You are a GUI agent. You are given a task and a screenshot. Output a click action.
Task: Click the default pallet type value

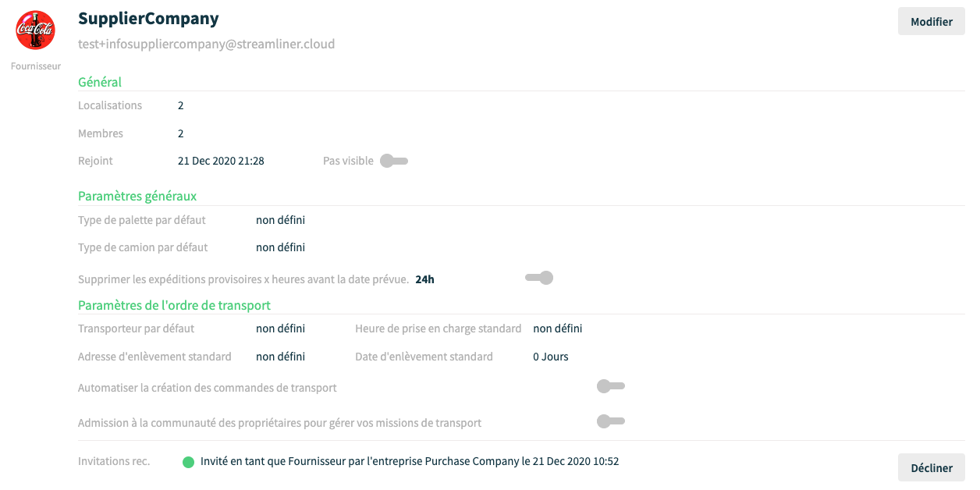(280, 220)
